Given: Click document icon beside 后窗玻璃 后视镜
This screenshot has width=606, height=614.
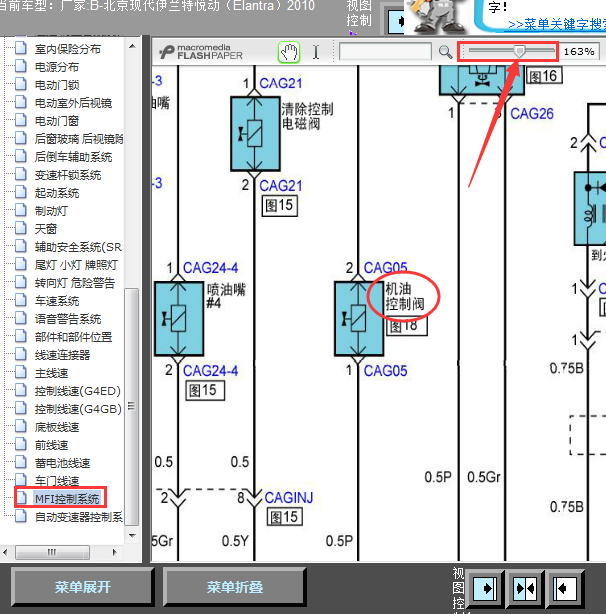Looking at the screenshot, I should tap(20, 137).
